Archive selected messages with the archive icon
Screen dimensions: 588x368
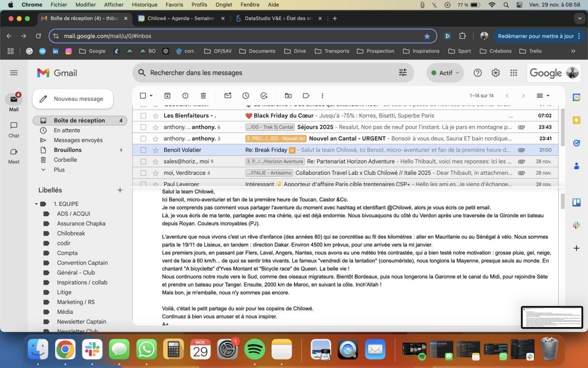point(167,96)
